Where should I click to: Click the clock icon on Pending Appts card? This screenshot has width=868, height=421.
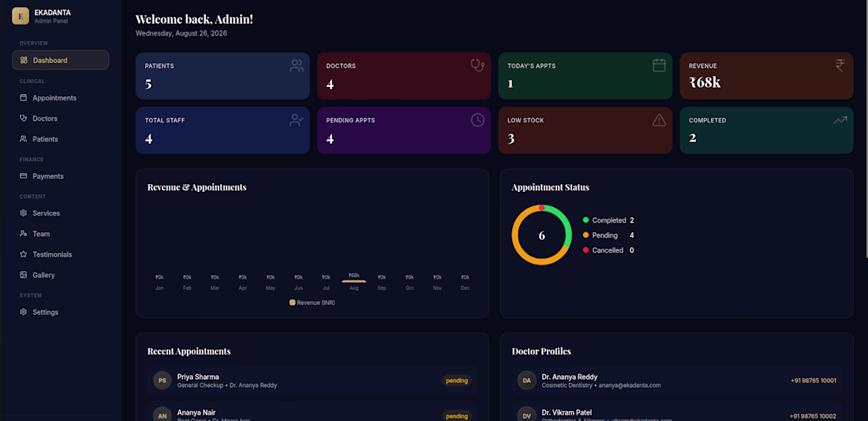(x=477, y=119)
